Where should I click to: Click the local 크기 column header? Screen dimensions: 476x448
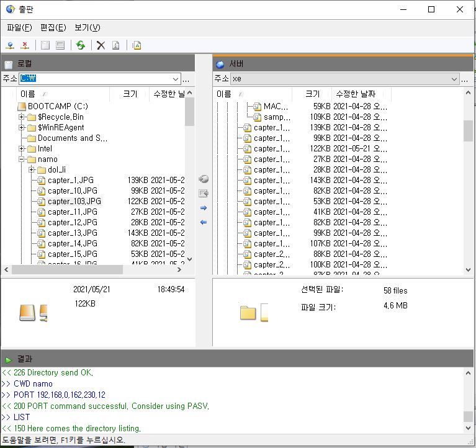130,94
